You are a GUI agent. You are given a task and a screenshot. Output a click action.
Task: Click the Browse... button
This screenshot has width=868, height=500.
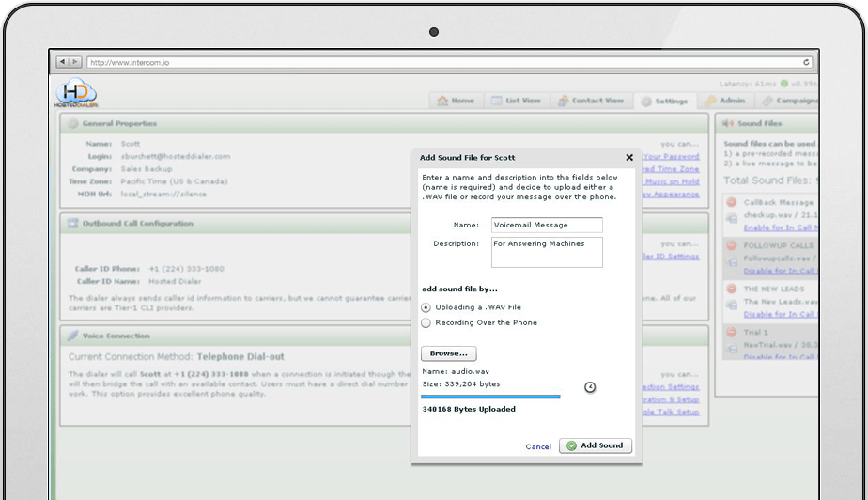[x=449, y=353]
